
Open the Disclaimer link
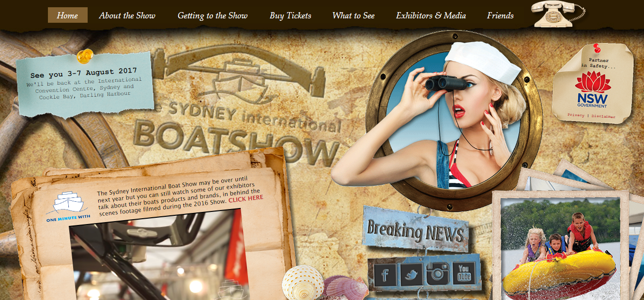(x=603, y=117)
